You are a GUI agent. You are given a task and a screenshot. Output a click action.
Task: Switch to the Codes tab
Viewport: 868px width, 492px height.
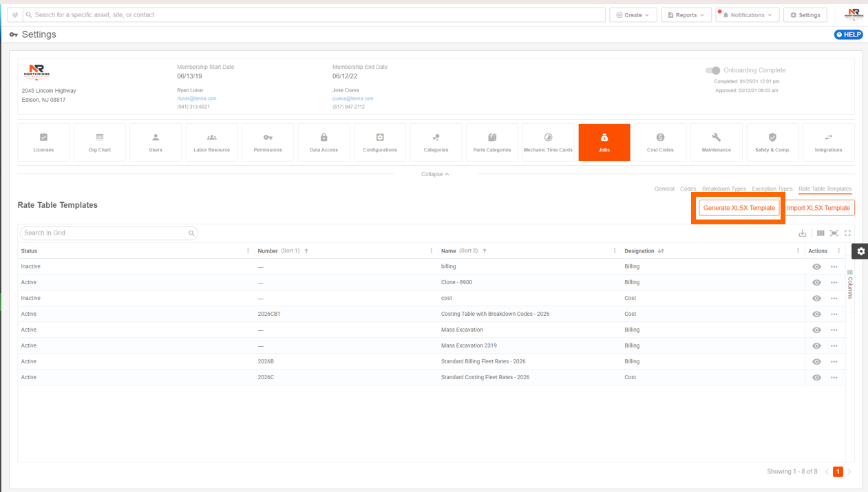[688, 189]
